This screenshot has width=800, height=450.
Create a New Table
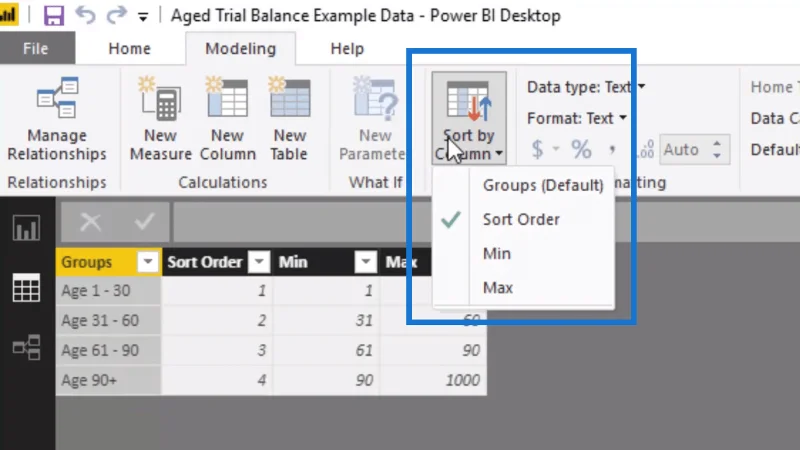coord(289,119)
